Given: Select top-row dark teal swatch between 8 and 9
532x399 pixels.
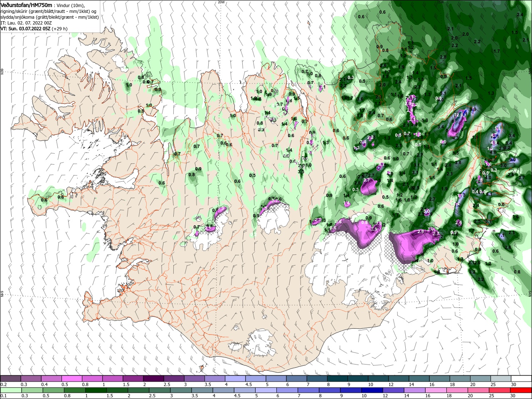Looking at the screenshot, I should pyautogui.click(x=337, y=379).
